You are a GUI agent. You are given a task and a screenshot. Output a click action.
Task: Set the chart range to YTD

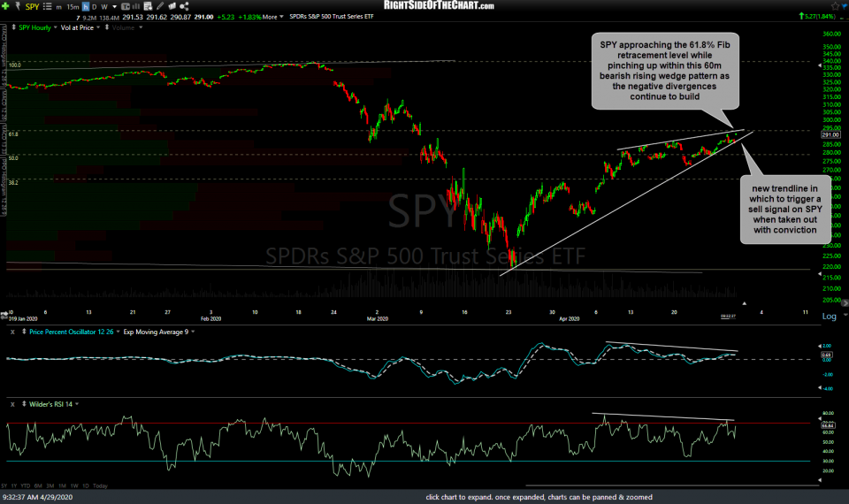pos(26,485)
